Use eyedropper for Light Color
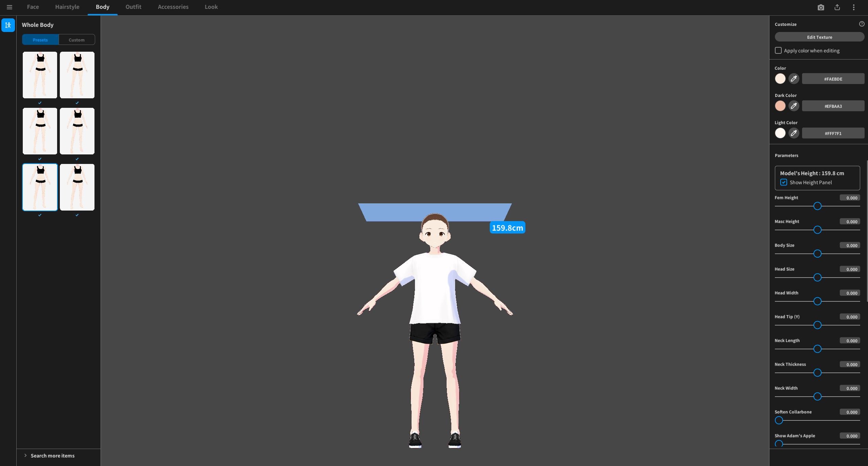868x466 pixels. (x=794, y=133)
